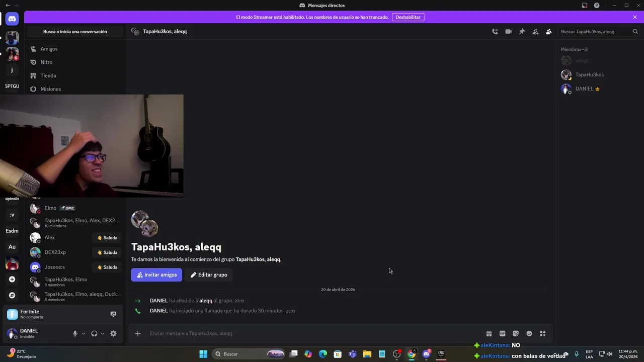This screenshot has height=362, width=644.
Task: Open the apps launcher icon in the message bar
Action: click(x=543, y=333)
